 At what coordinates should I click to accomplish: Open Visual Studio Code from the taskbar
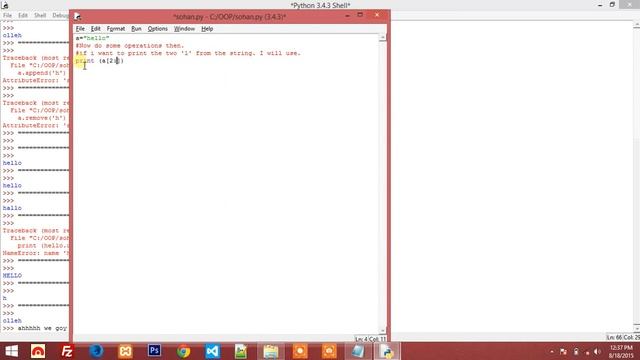pyautogui.click(x=213, y=351)
